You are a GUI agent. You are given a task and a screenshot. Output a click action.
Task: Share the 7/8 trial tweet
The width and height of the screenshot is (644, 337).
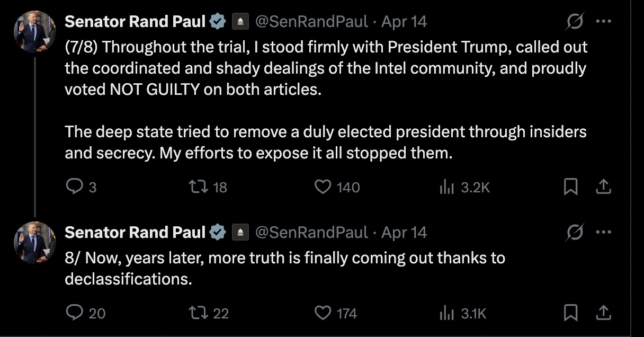pos(604,187)
